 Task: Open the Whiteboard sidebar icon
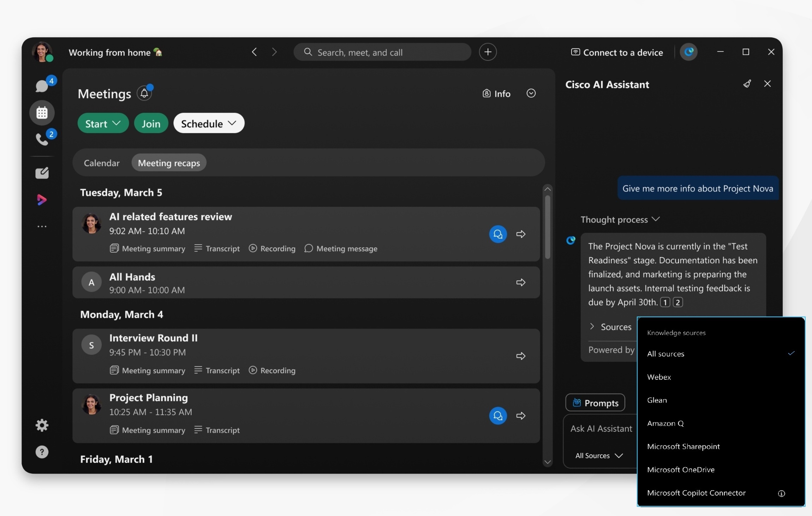[x=42, y=173]
